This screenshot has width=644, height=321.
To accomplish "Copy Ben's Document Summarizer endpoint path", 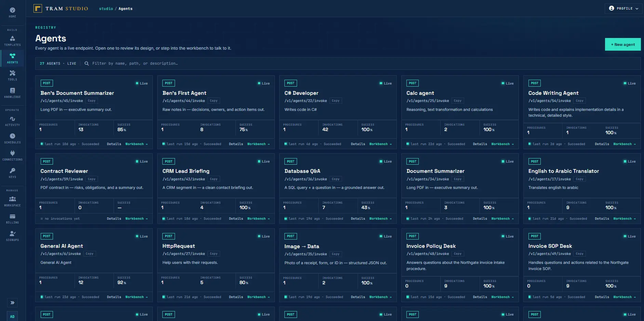I will (92, 101).
